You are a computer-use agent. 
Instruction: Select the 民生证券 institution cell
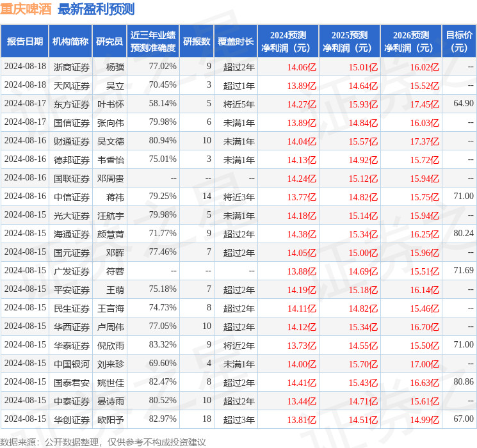72,308
